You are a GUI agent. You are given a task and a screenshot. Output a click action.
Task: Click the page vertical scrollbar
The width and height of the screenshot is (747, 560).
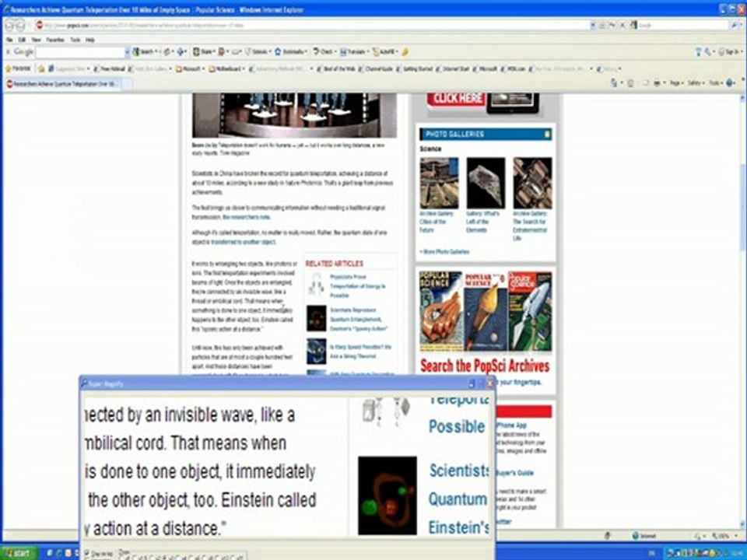pyautogui.click(x=742, y=312)
